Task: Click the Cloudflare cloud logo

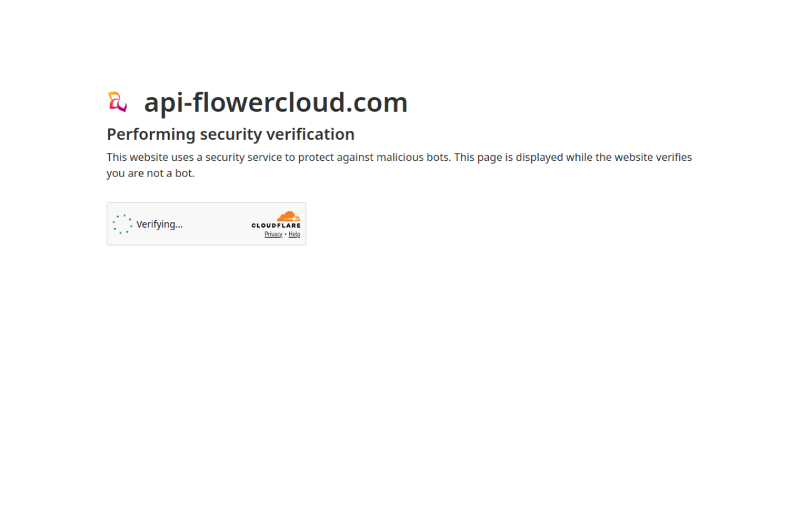Action: pyautogui.click(x=276, y=220)
